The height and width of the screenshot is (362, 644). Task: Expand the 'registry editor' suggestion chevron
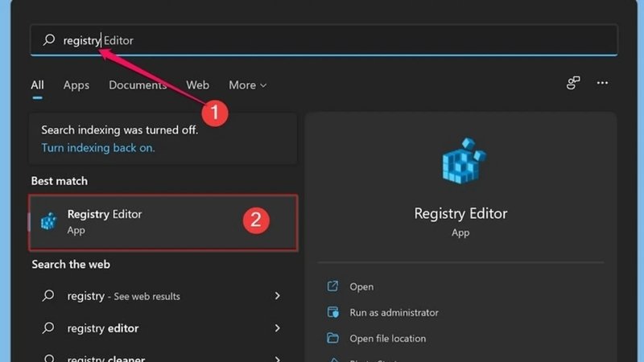point(278,328)
